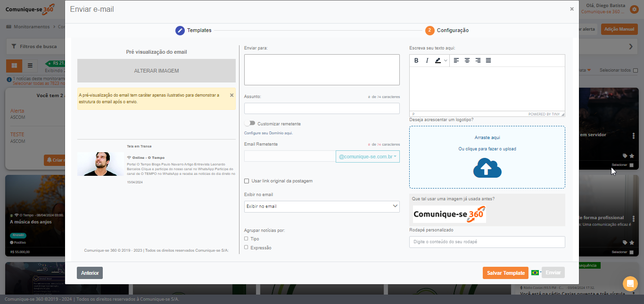Click into the rich text editor body
This screenshot has height=304, width=644.
pos(487,89)
